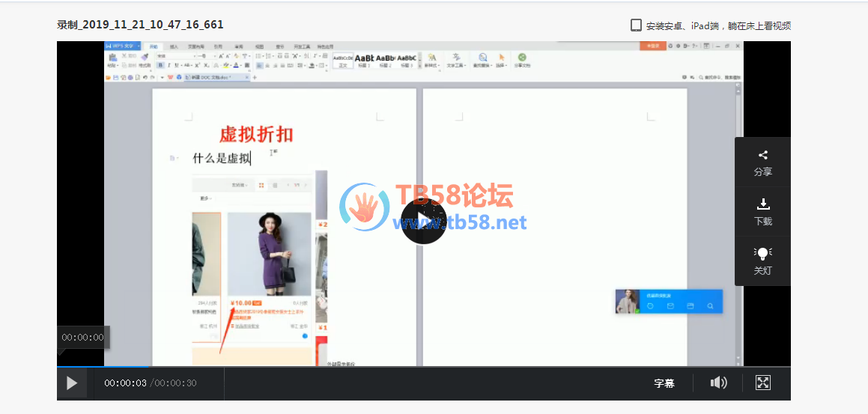The image size is (868, 414).
Task: Click the large round play overlay on the video
Action: click(x=423, y=222)
